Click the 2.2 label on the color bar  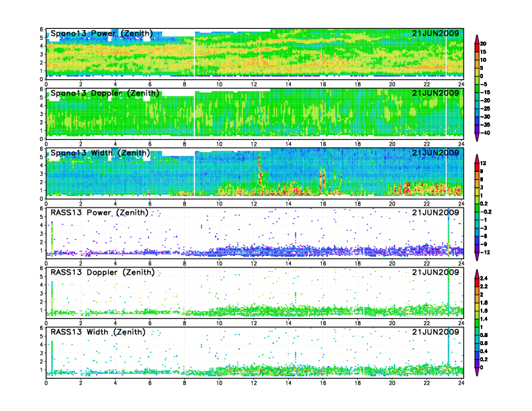click(484, 287)
